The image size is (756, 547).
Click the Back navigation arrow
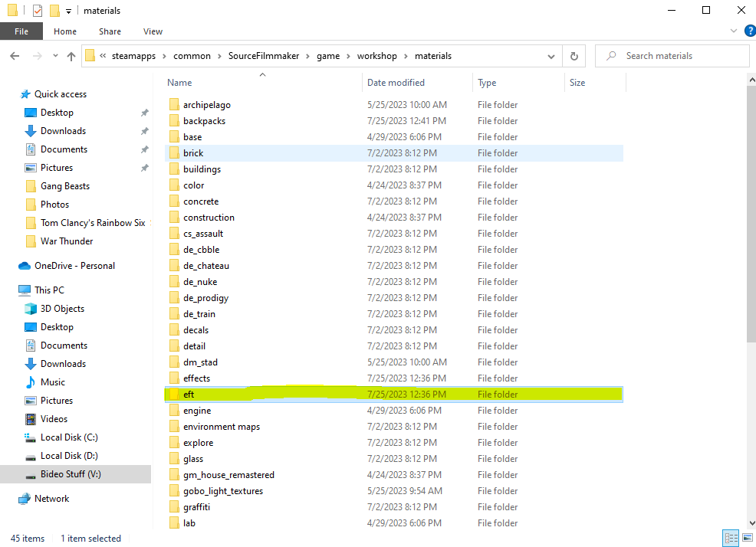[x=15, y=56]
